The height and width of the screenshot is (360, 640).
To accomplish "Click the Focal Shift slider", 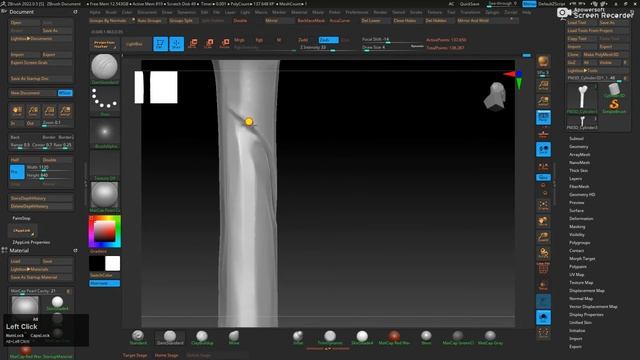I will [x=392, y=40].
